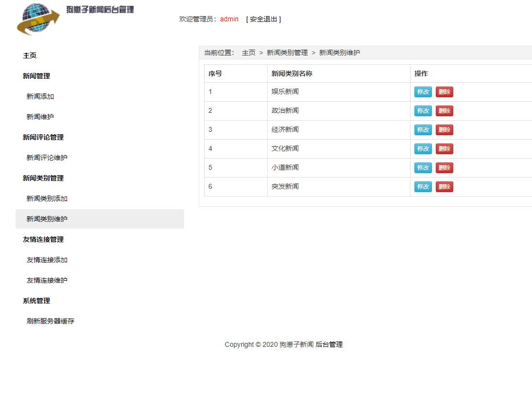Open 主页 from the sidebar

click(x=29, y=55)
